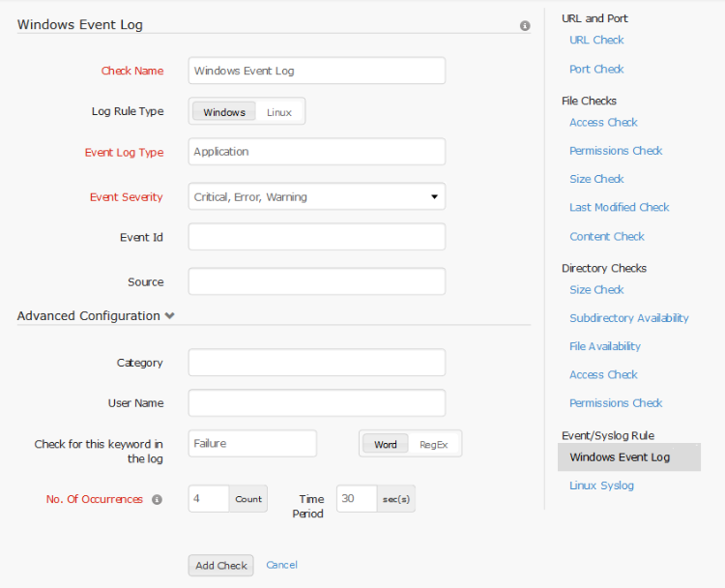Click the Source input field
This screenshot has height=588, width=725.
click(x=316, y=281)
